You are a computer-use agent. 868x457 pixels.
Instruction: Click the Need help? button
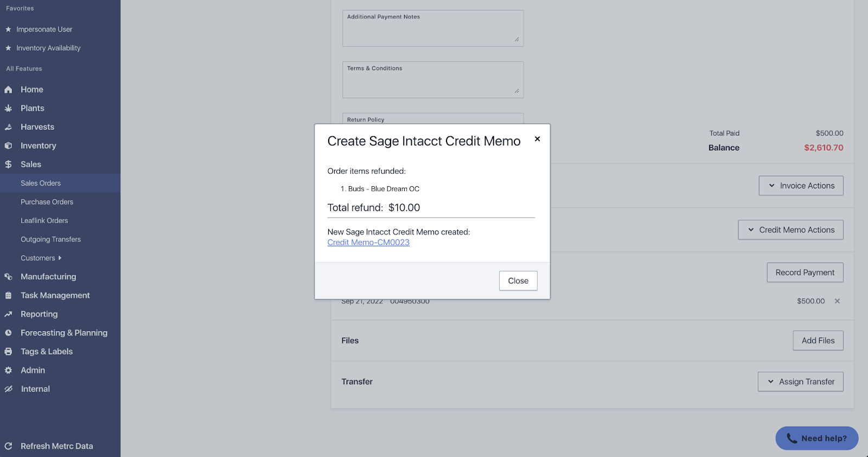click(x=816, y=438)
